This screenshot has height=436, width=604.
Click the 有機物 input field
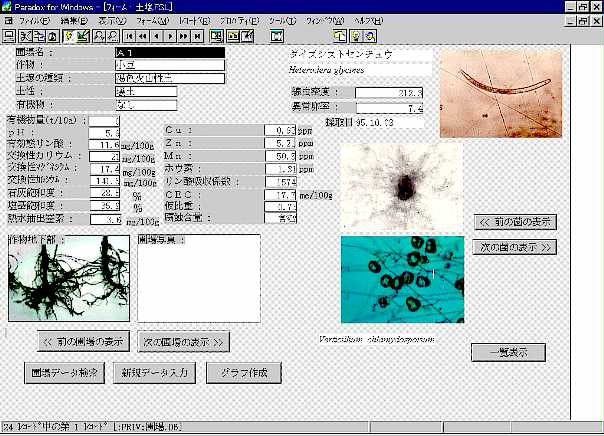click(146, 105)
